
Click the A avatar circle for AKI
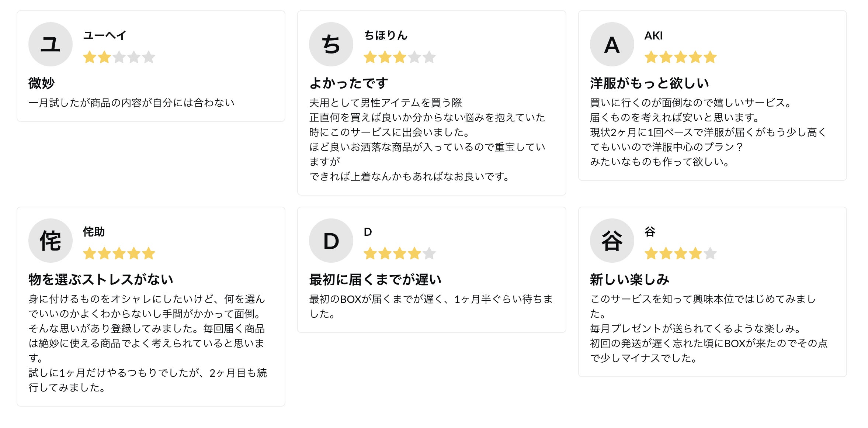point(612,44)
